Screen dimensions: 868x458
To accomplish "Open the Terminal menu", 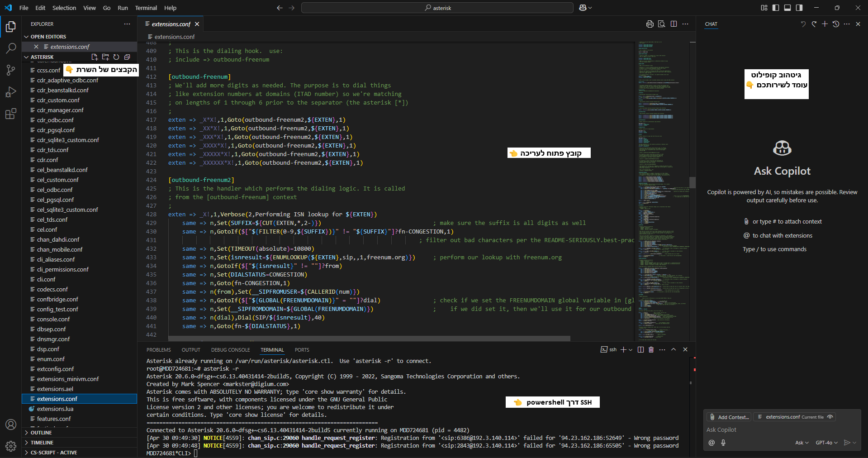I will (x=146, y=8).
